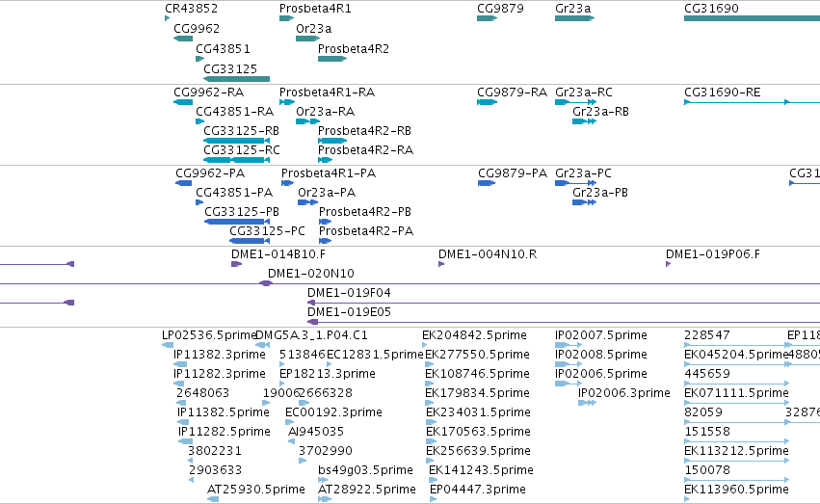Select the IP11382.5prime label
Screen dimensions: 820x504
tap(224, 413)
